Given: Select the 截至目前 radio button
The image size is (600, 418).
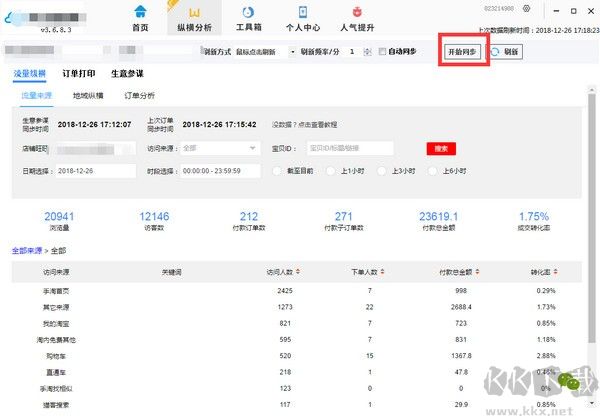Looking at the screenshot, I should click(277, 171).
